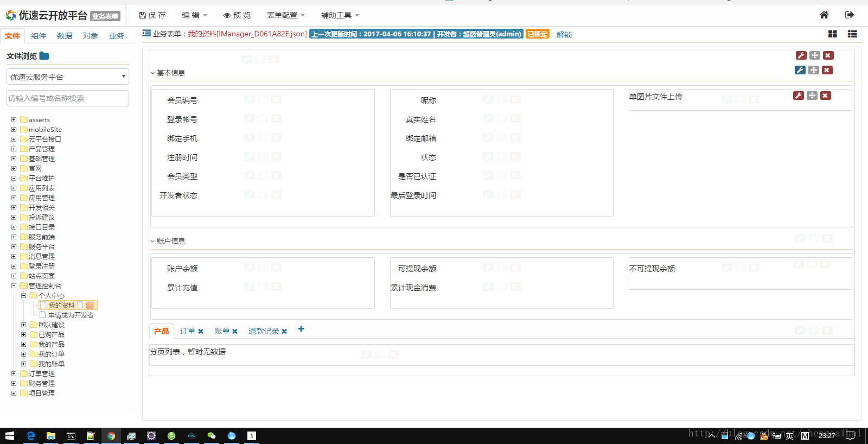Switch to grid layout view icon

pos(833,34)
